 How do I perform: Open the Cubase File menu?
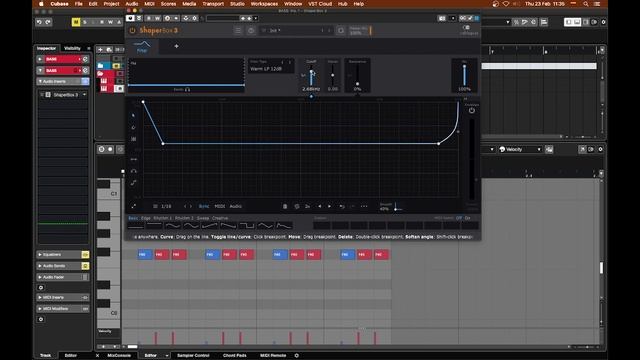(x=78, y=4)
